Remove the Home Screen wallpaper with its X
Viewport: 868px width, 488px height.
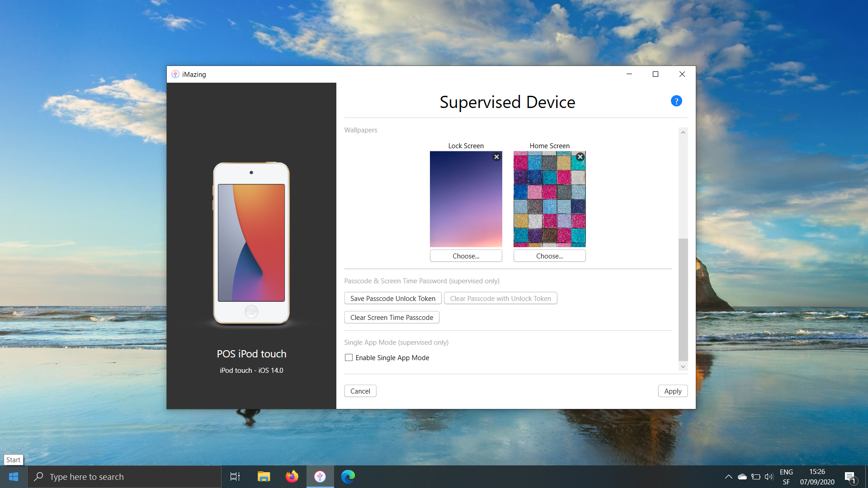[x=580, y=157]
